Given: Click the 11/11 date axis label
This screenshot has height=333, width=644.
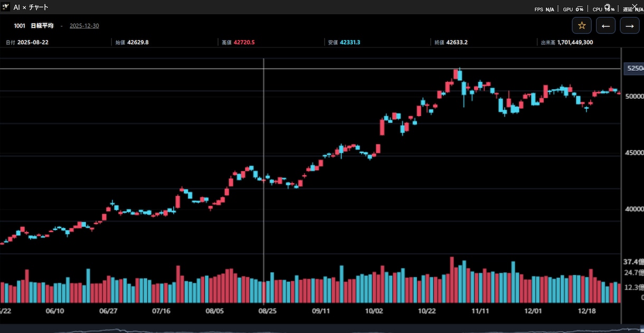Looking at the screenshot, I should [480, 311].
